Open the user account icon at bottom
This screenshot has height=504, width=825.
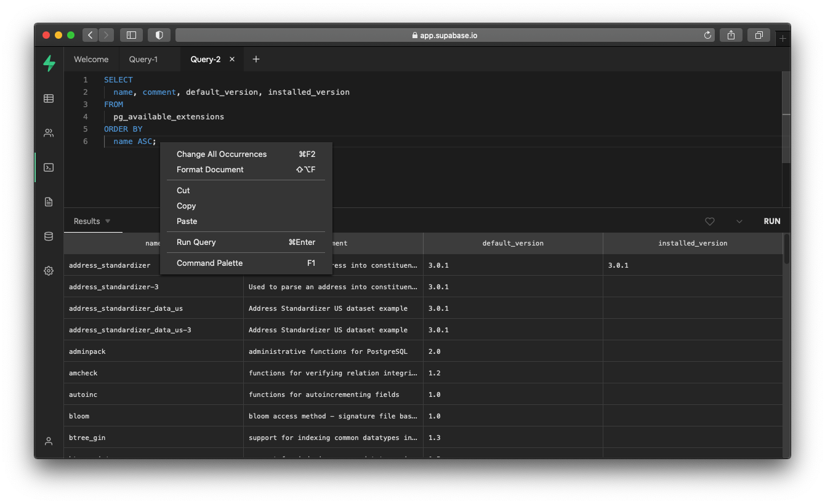coord(49,441)
